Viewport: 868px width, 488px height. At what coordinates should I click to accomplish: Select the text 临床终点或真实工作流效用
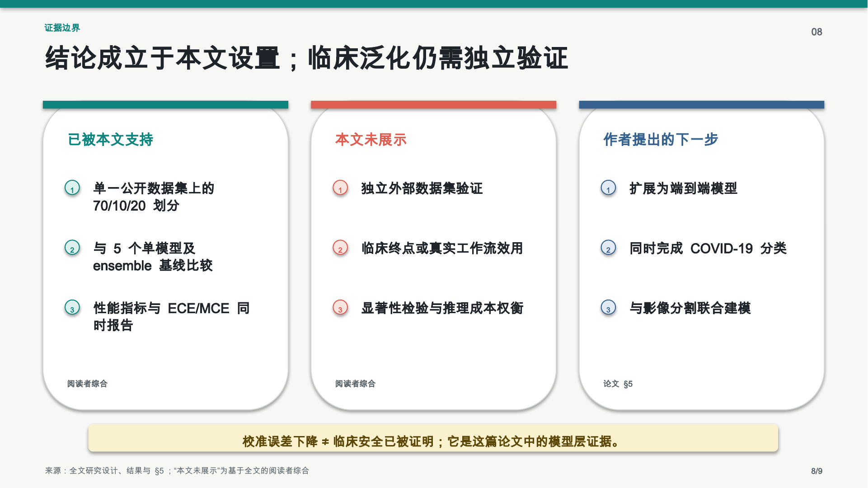pos(442,248)
